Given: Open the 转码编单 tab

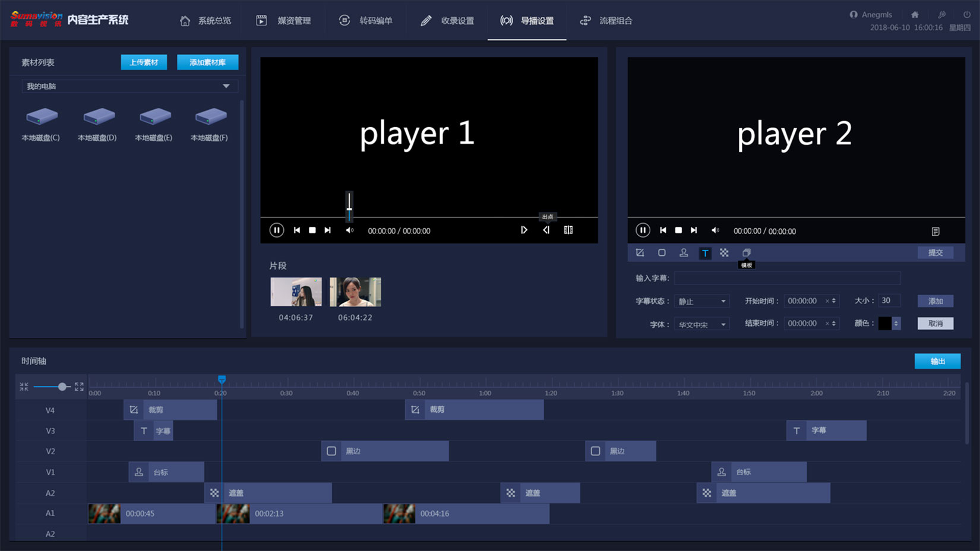Looking at the screenshot, I should 366,21.
